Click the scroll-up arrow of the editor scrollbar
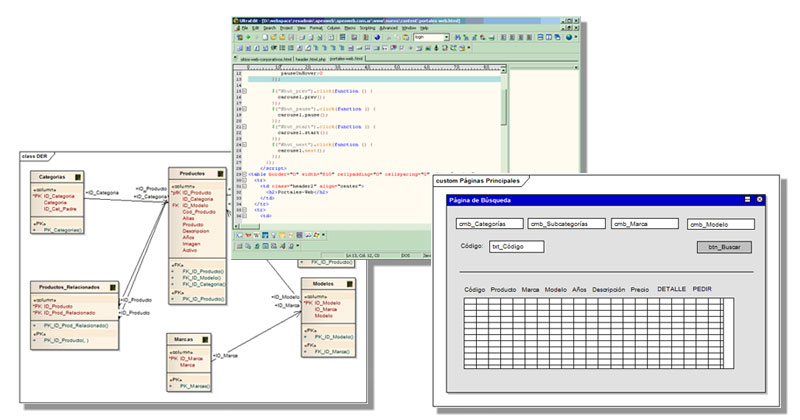 [504, 70]
